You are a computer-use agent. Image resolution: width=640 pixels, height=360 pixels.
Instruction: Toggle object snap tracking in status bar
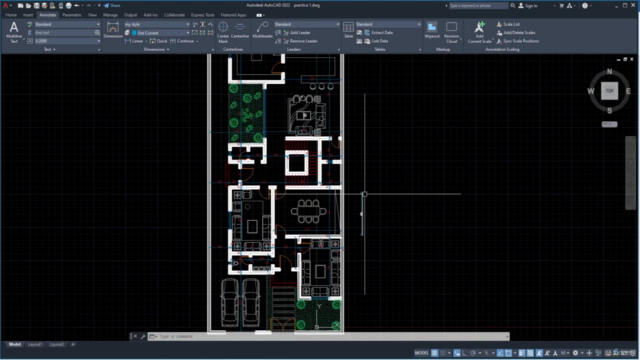coord(500,353)
